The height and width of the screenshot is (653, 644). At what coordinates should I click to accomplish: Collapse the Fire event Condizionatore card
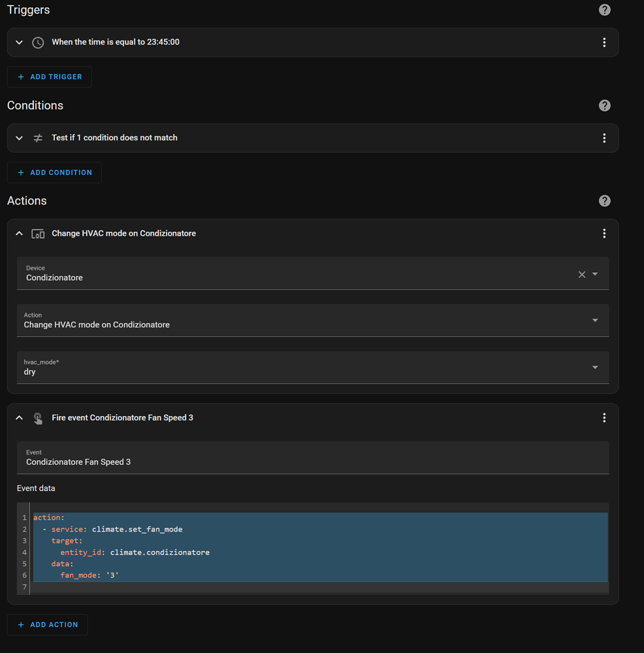click(19, 417)
